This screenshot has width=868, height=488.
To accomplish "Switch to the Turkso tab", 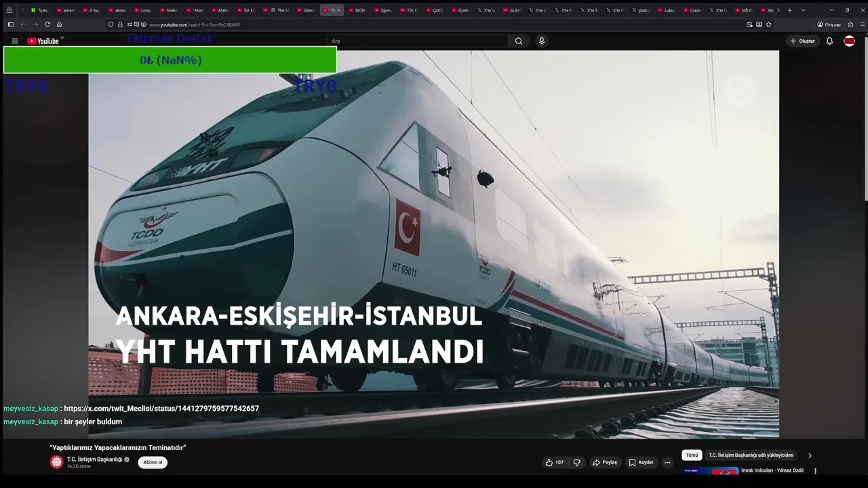I will (40, 10).
